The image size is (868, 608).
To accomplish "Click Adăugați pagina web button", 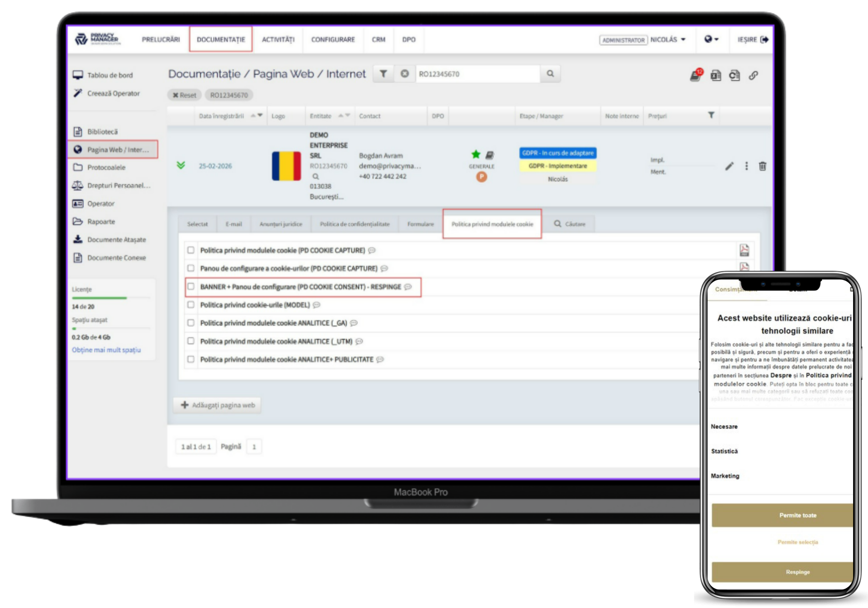I will click(x=217, y=405).
